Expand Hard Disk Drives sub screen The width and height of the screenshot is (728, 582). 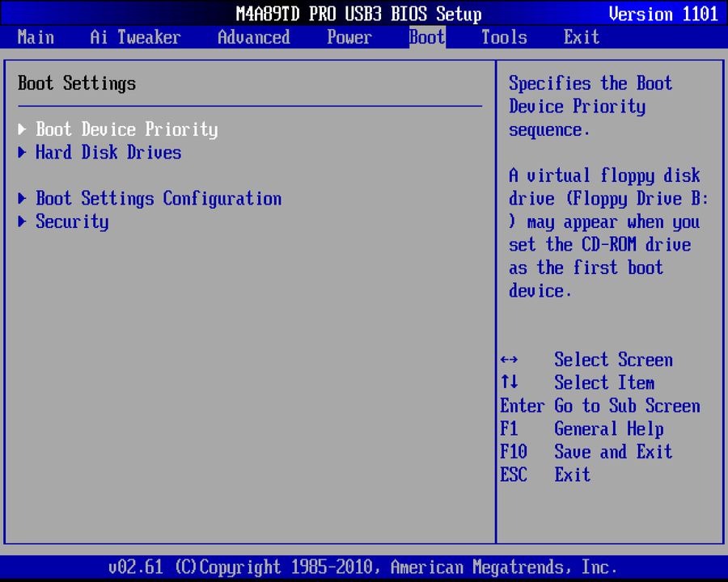pos(108,153)
